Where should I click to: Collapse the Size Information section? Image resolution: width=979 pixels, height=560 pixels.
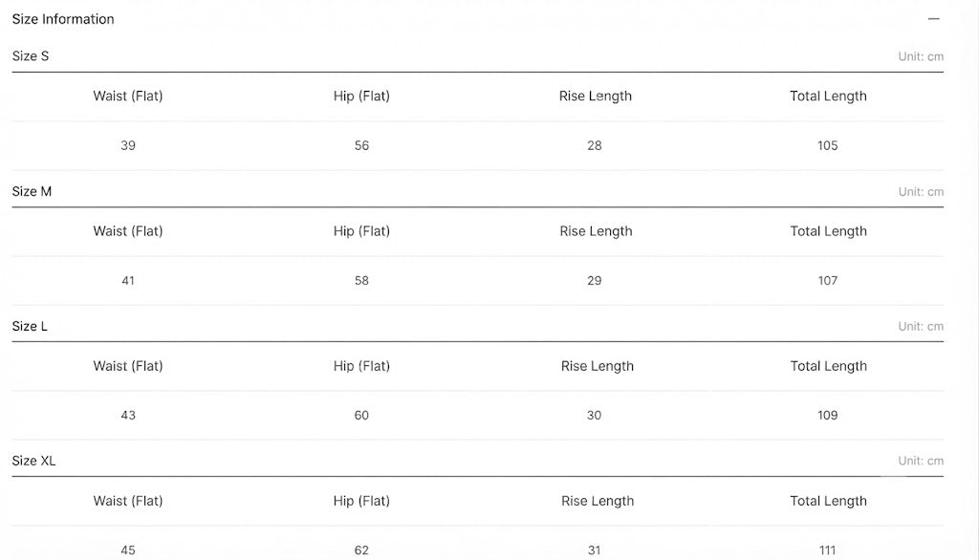coord(933,19)
